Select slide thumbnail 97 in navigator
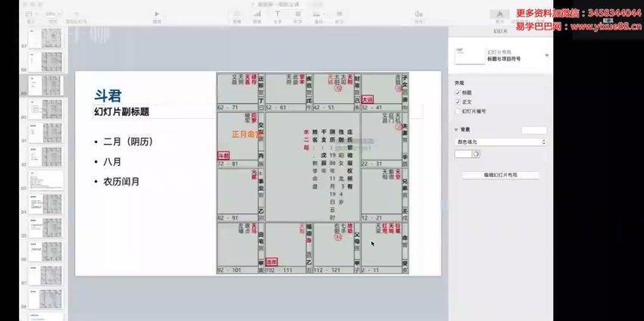The width and height of the screenshot is (644, 321). [x=45, y=276]
